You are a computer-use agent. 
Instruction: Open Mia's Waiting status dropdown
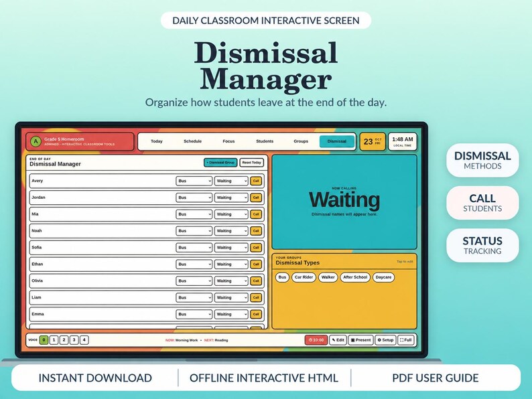tap(231, 214)
